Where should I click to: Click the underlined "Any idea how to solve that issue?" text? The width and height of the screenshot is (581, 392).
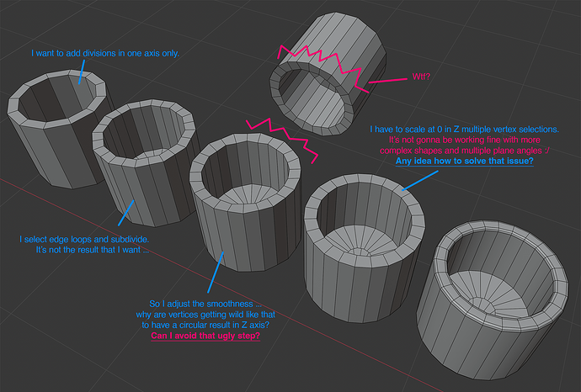[464, 161]
